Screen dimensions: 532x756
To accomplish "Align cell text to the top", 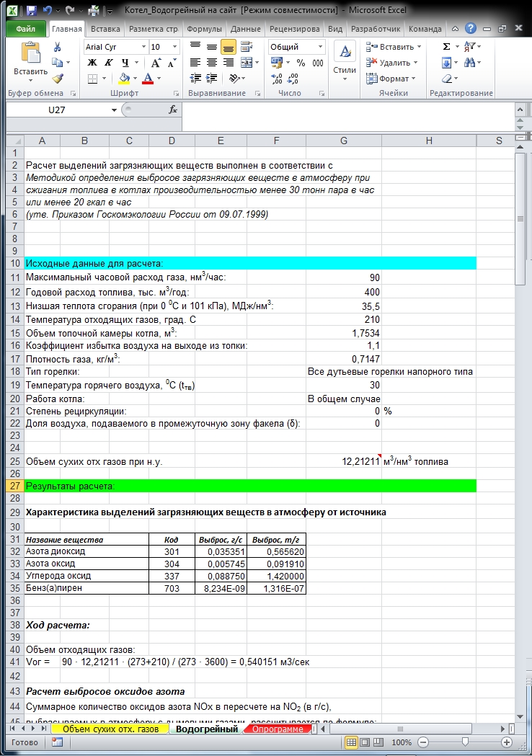I will pyautogui.click(x=195, y=47).
